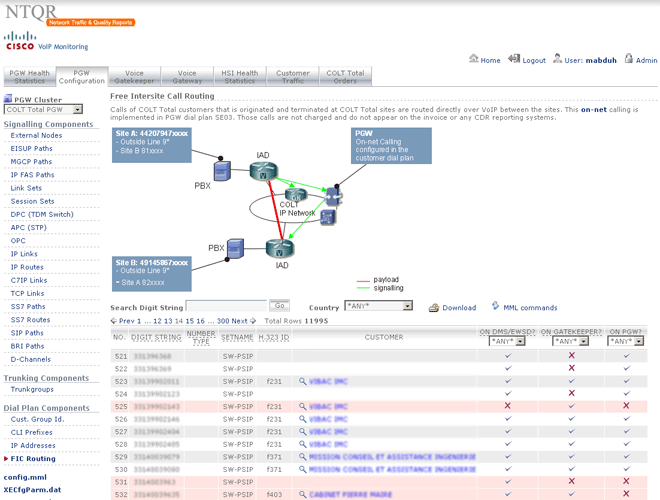Open Trunkgroups in the sidebar
Viewport: 660px width, 500px height.
click(x=33, y=390)
